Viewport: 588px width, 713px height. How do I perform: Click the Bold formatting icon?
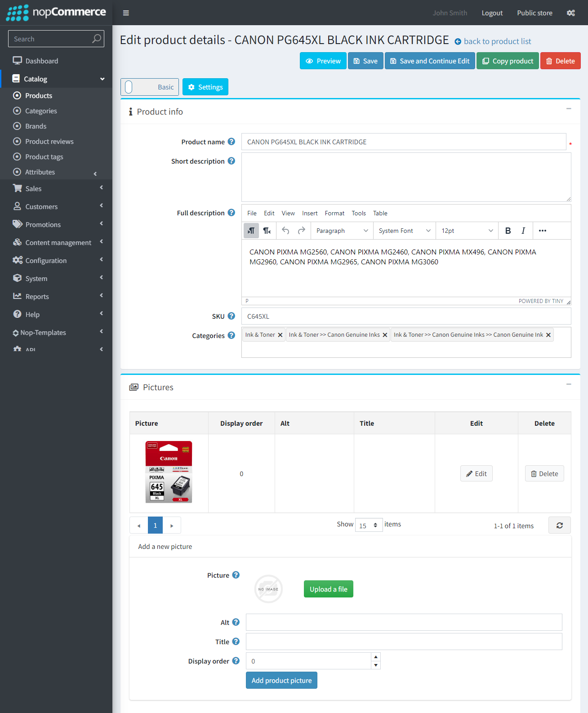(x=508, y=231)
